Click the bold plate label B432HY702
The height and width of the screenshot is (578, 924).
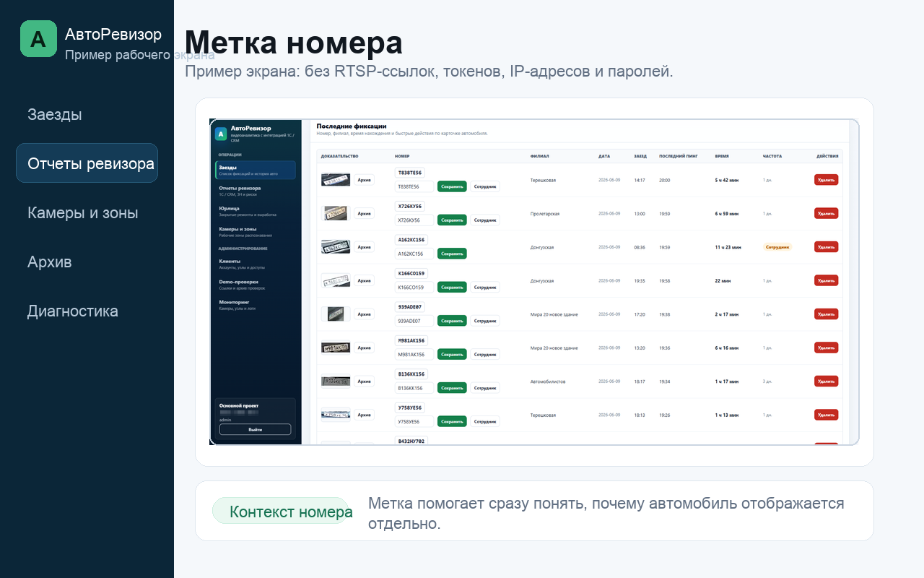[x=411, y=441]
